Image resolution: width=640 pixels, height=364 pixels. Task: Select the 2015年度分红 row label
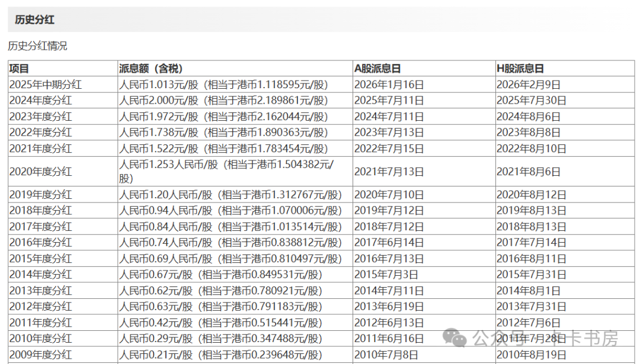41,259
